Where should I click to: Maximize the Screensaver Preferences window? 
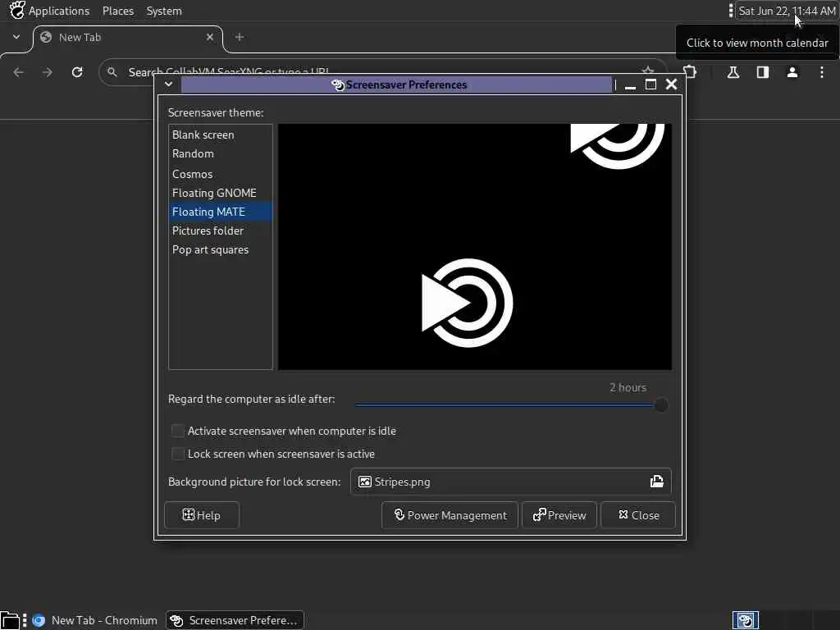tap(651, 84)
